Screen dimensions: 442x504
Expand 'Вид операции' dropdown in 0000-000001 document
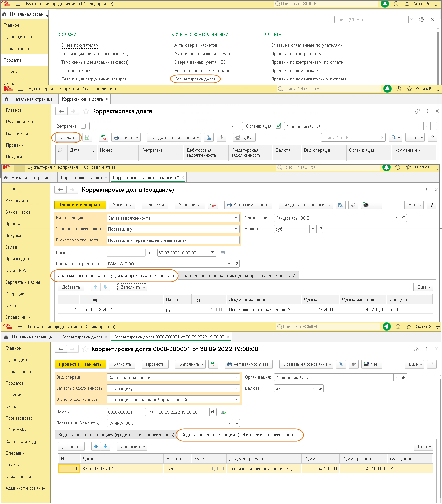(237, 377)
